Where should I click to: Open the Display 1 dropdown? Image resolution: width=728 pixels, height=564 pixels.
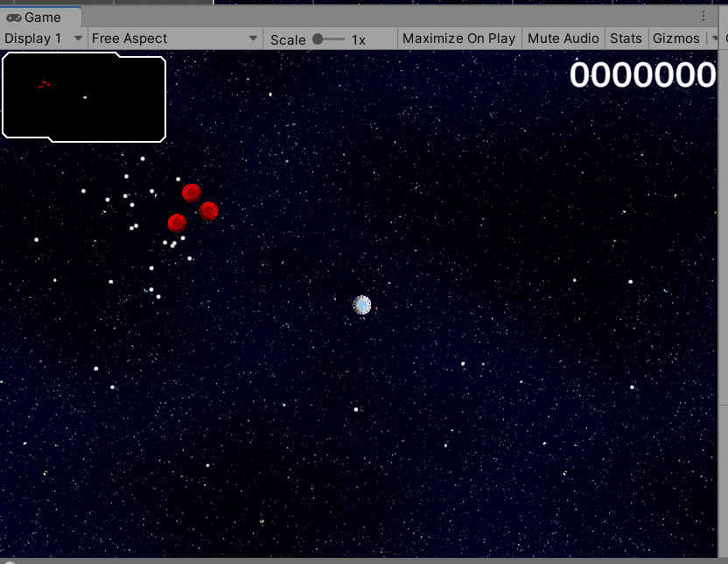43,39
